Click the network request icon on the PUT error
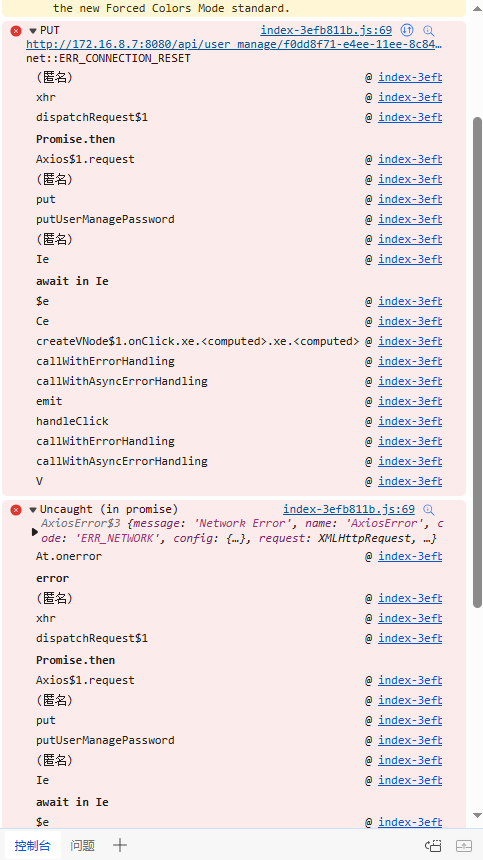 click(x=407, y=30)
